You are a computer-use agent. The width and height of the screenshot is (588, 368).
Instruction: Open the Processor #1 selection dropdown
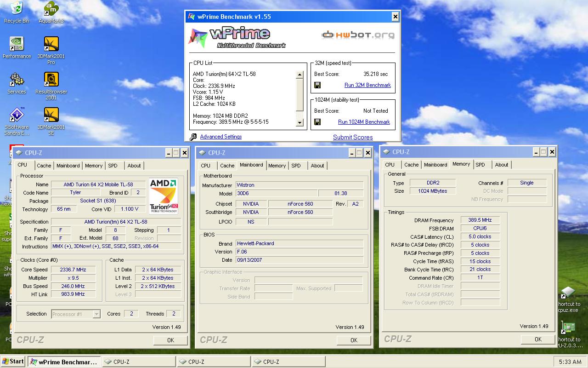coord(76,314)
